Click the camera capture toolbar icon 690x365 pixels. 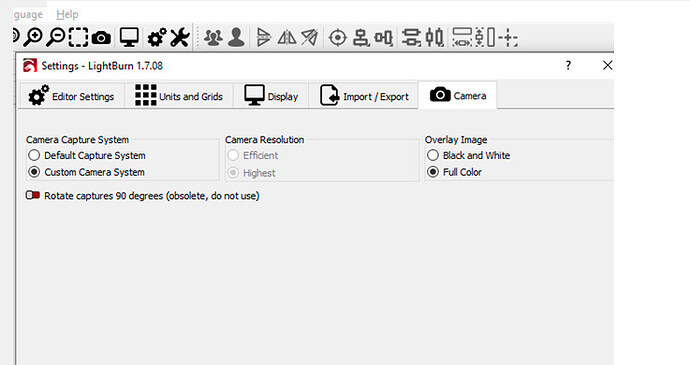pyautogui.click(x=101, y=38)
